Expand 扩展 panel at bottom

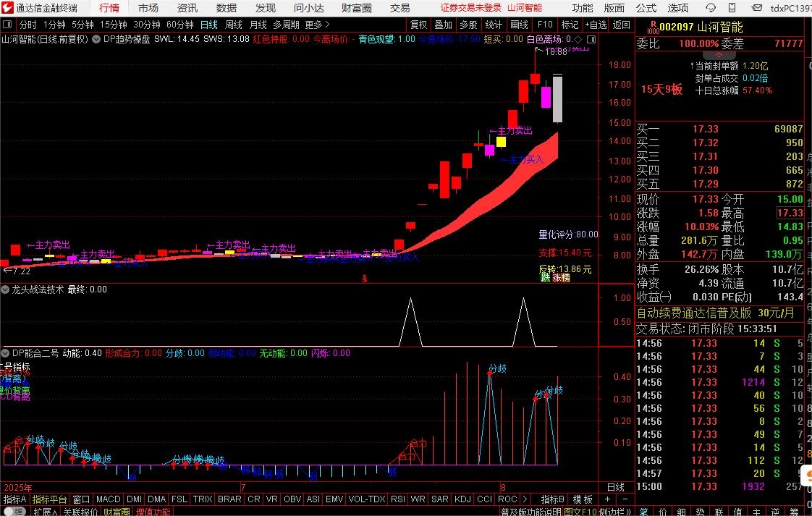tap(45, 512)
